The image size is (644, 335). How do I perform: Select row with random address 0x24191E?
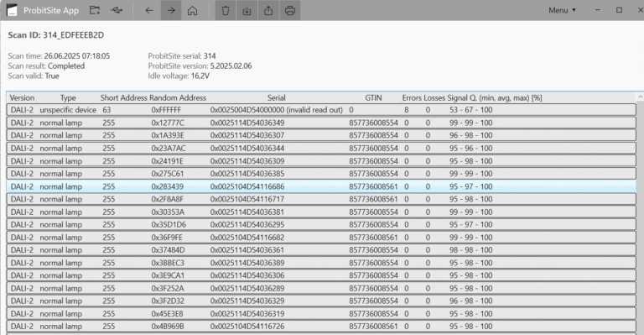pos(321,161)
